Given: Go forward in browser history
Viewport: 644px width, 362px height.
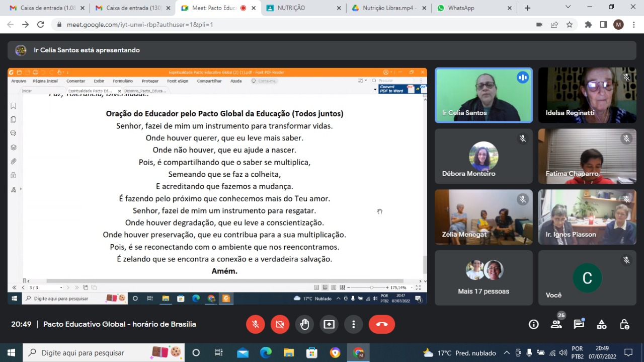Looking at the screenshot, I should click(26, 25).
